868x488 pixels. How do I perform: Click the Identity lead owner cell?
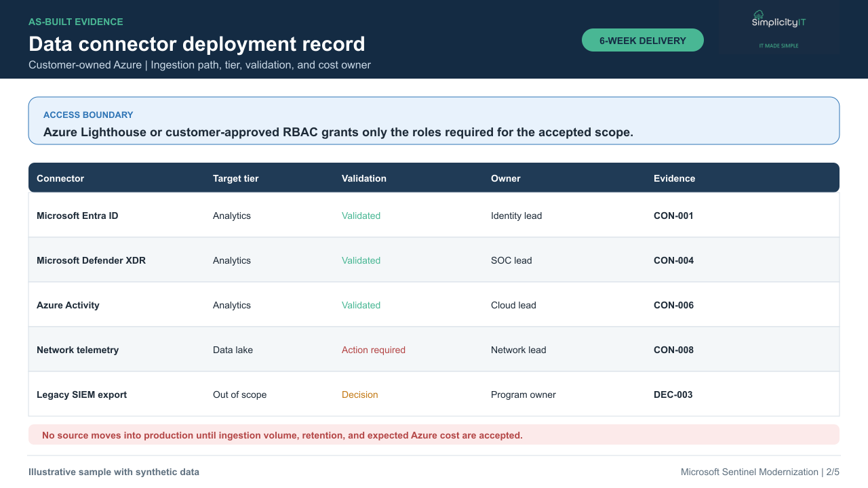coord(516,216)
